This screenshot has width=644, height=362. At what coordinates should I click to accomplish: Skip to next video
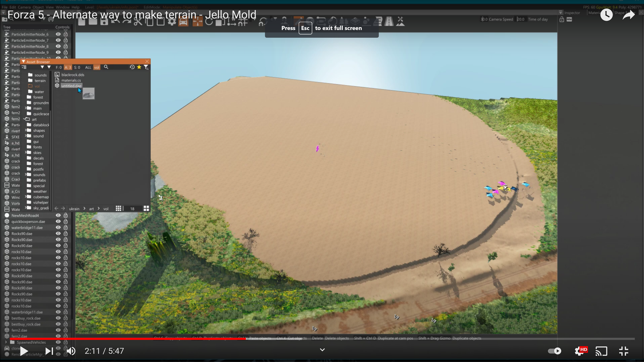(49, 351)
